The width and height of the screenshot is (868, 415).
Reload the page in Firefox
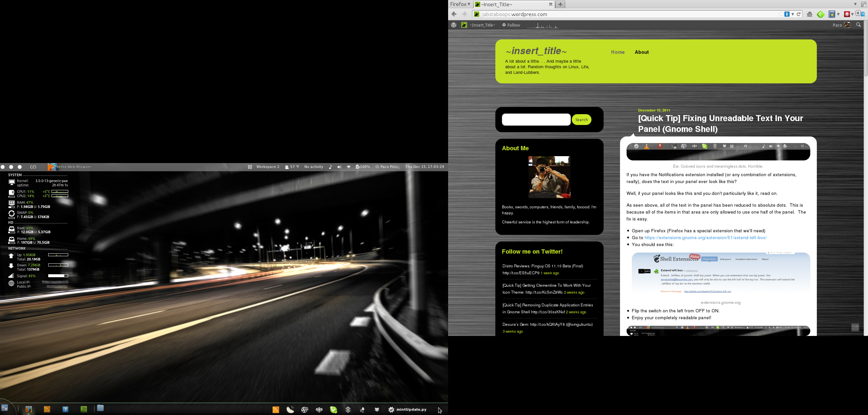tap(798, 14)
